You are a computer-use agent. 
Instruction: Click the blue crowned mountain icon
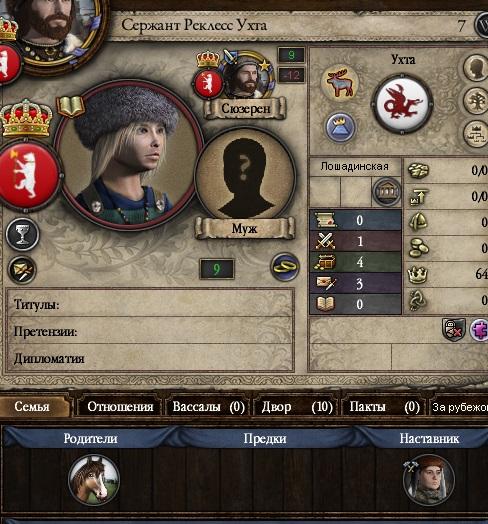pyautogui.click(x=340, y=128)
